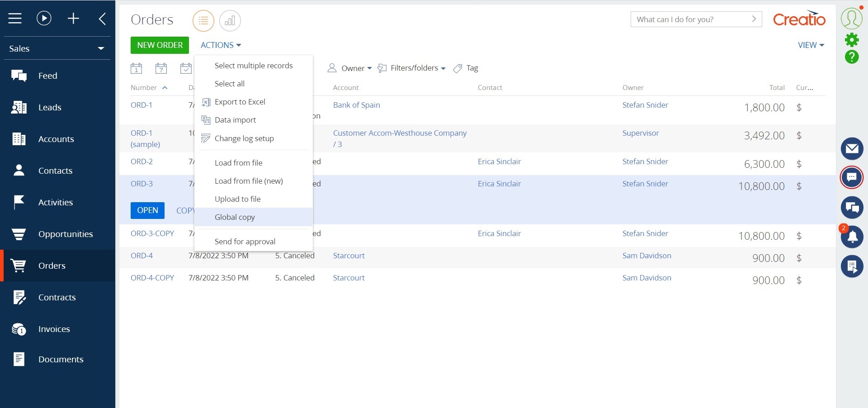Collapse the side menu with the hamburger icon
The height and width of the screenshot is (408, 868).
click(x=15, y=19)
